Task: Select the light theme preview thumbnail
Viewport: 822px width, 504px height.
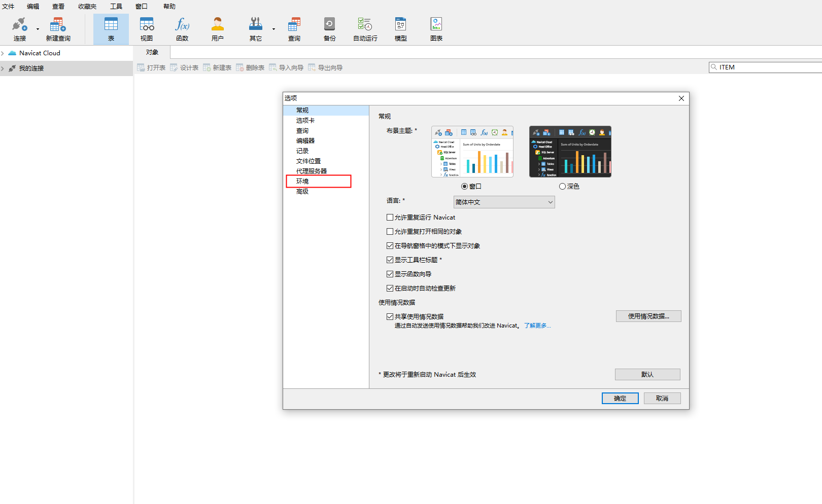Action: (x=472, y=152)
